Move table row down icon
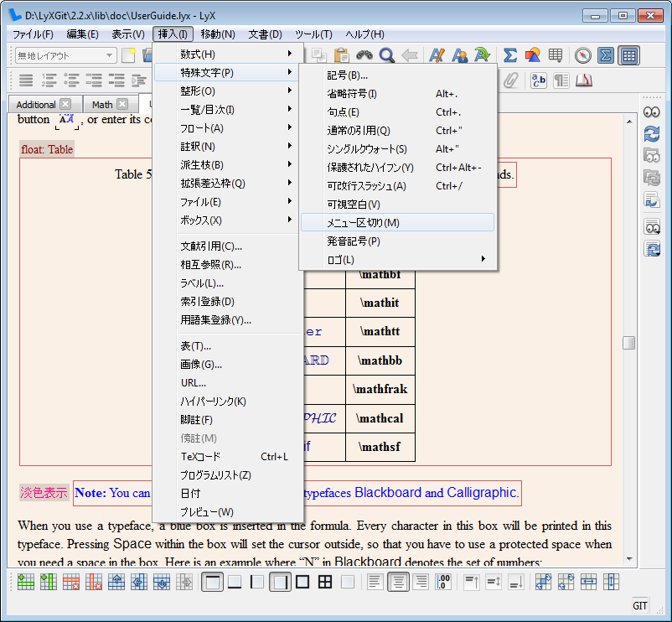Image resolution: width=672 pixels, height=622 pixels. tap(162, 582)
